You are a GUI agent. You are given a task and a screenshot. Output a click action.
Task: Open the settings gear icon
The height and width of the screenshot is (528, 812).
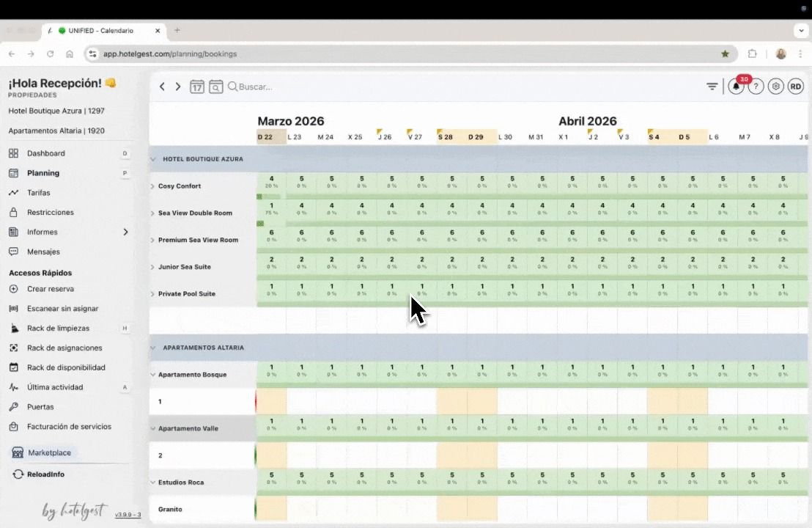click(x=776, y=87)
